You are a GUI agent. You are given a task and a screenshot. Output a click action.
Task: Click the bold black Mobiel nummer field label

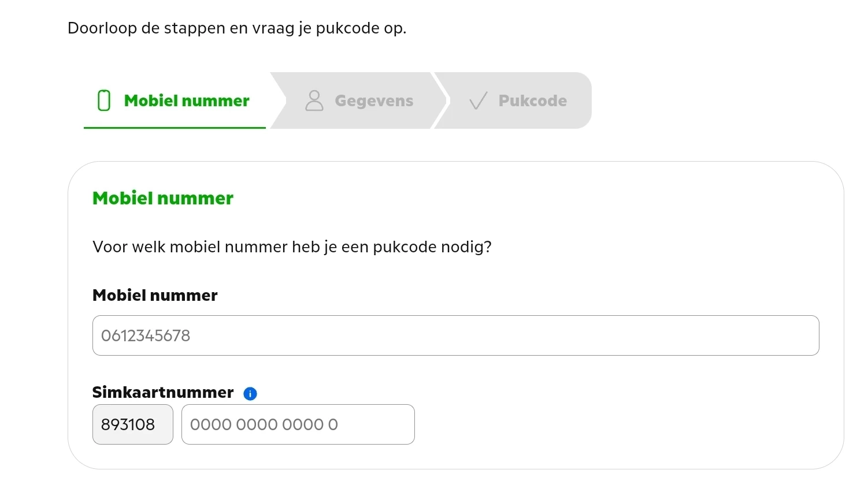(x=155, y=295)
